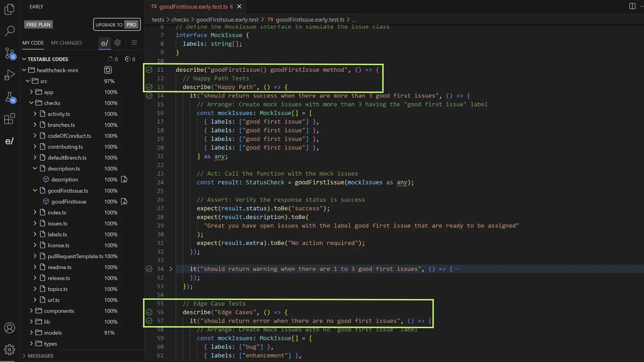Expand the app folder
The width and height of the screenshot is (644, 362).
[x=31, y=92]
